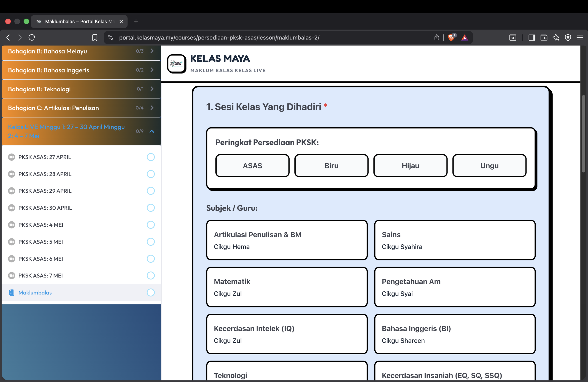Screen dimensions: 588x382
Task: Toggle the Maklumbalas completion circle
Action: coord(151,293)
